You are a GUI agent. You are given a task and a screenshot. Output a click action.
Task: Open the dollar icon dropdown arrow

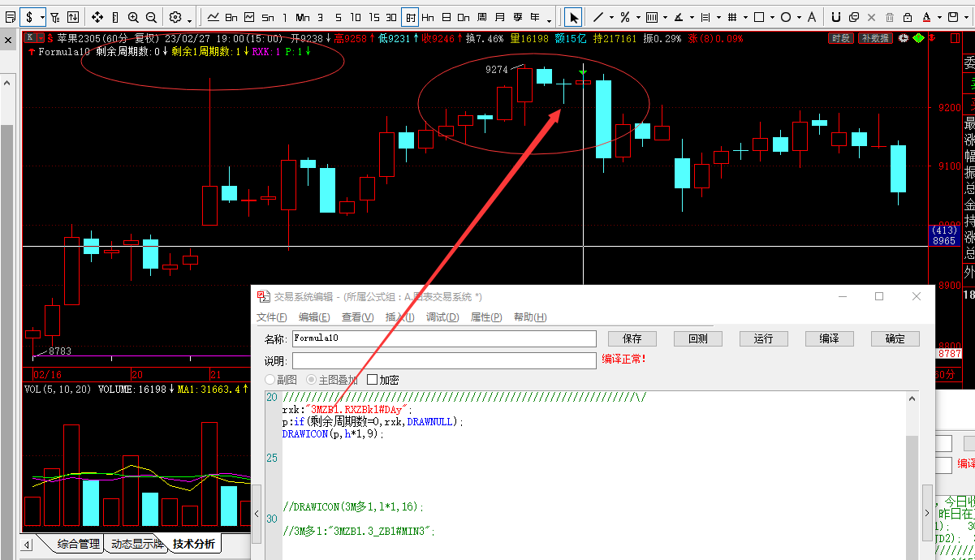42,17
